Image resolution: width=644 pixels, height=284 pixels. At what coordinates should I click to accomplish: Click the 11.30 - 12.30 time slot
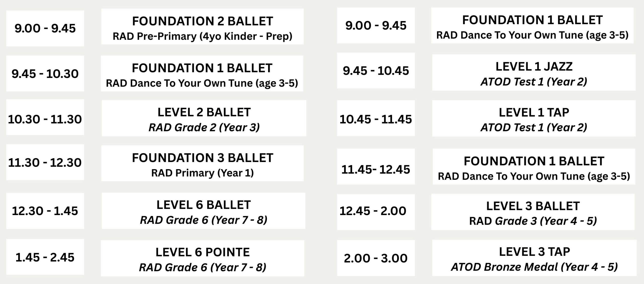(45, 162)
